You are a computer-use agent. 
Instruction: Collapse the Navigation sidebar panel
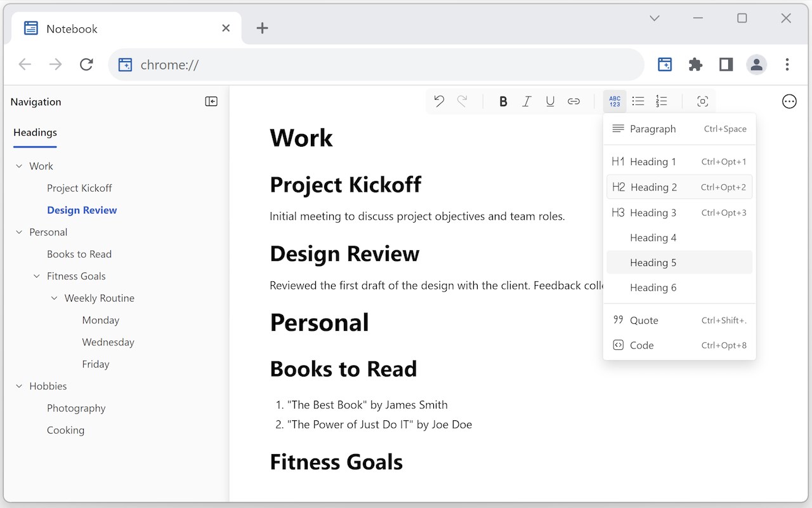(211, 102)
